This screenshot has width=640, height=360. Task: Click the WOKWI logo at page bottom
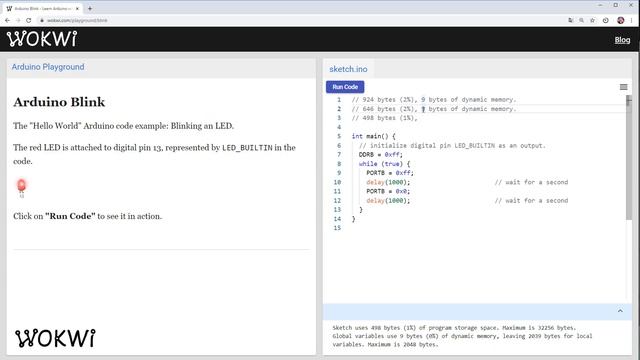[55, 338]
